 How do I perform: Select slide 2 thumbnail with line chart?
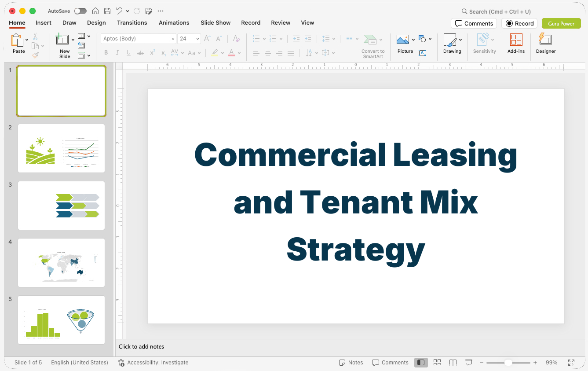(61, 148)
